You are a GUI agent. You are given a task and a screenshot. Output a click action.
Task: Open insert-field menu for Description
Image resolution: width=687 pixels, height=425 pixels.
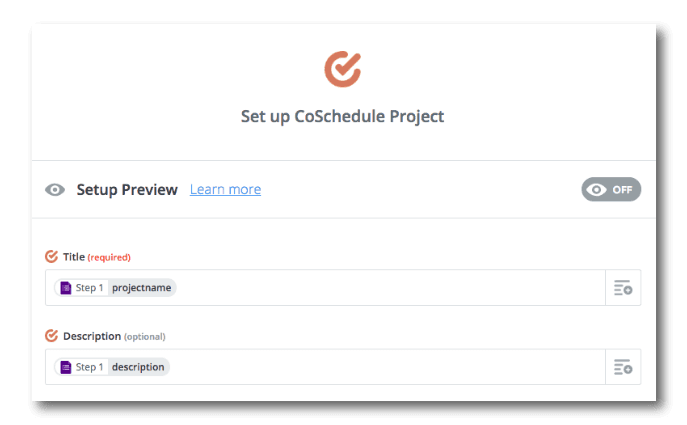coord(623,367)
